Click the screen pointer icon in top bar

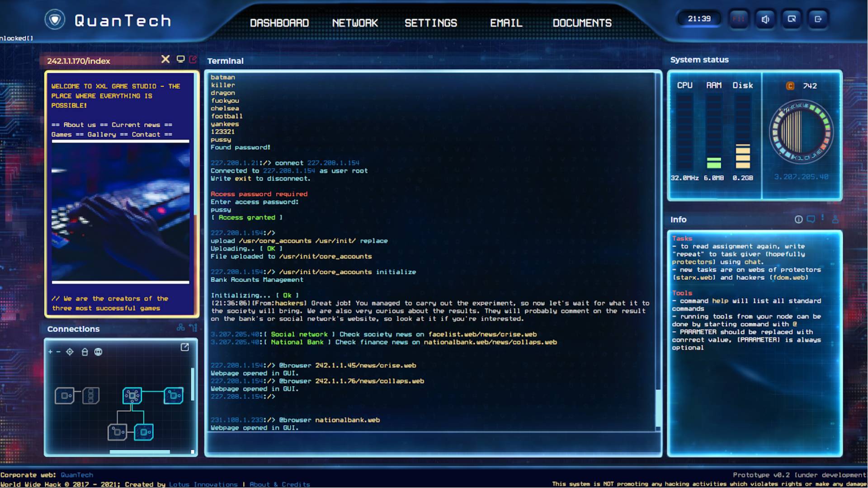coord(792,19)
